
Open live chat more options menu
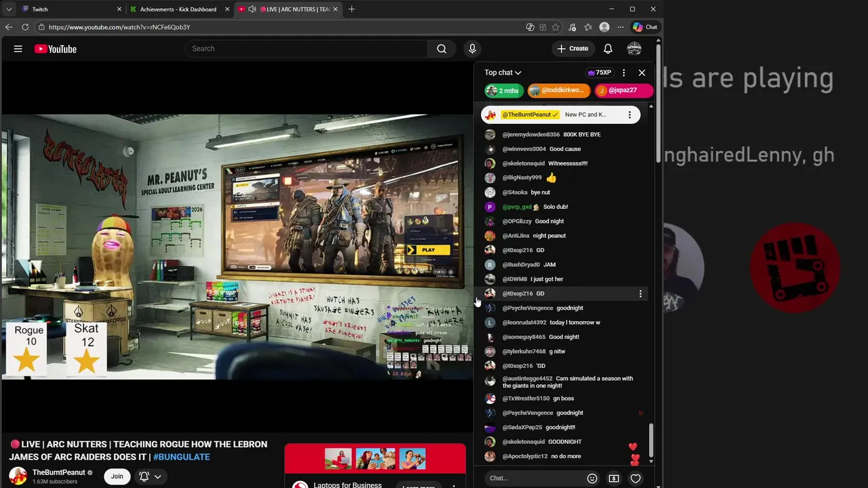point(624,73)
